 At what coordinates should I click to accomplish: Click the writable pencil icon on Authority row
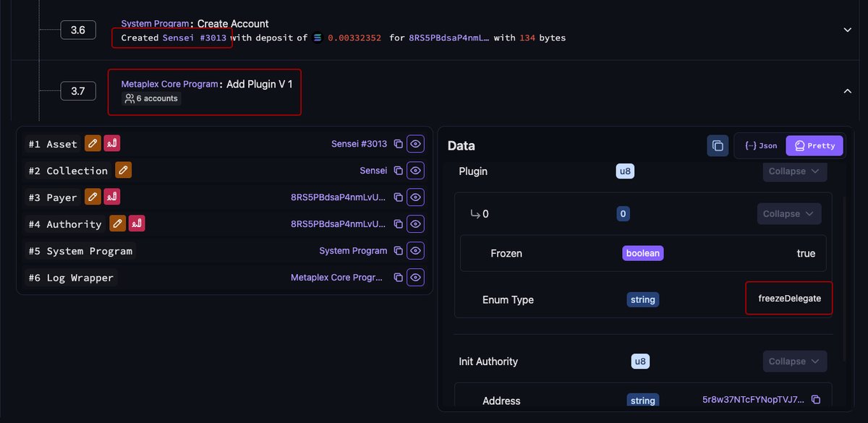[118, 223]
